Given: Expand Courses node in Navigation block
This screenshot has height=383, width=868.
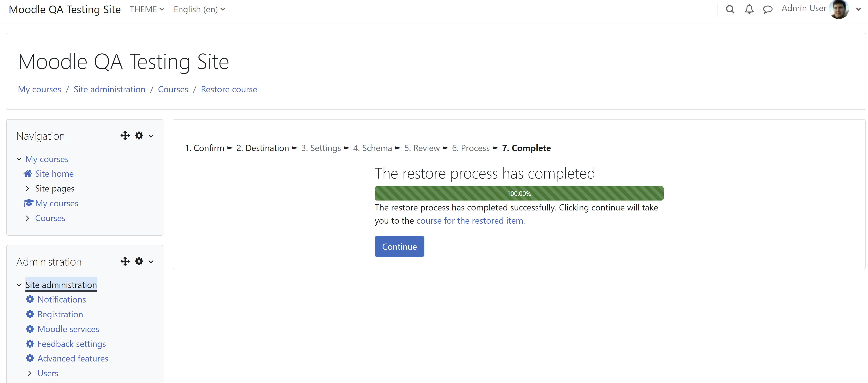Looking at the screenshot, I should pyautogui.click(x=28, y=218).
